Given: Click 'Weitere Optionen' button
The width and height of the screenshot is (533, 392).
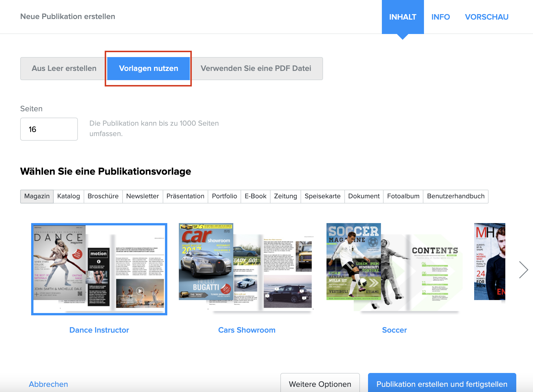Looking at the screenshot, I should click(320, 384).
